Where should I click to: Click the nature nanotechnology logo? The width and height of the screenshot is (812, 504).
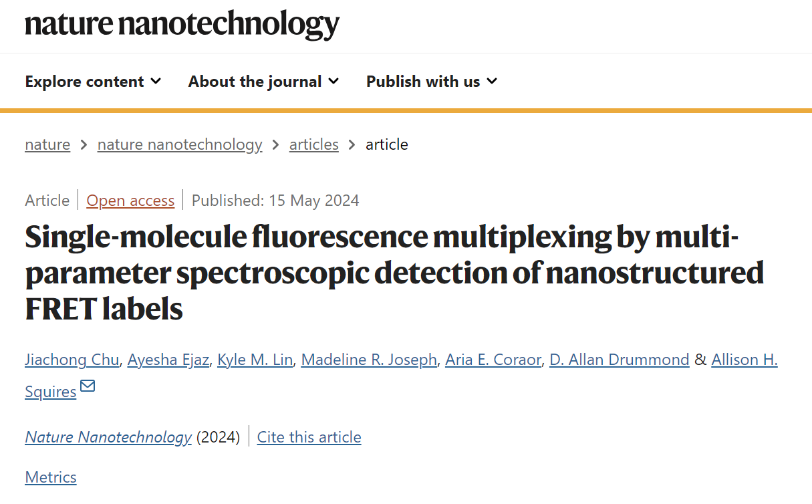coord(182,24)
